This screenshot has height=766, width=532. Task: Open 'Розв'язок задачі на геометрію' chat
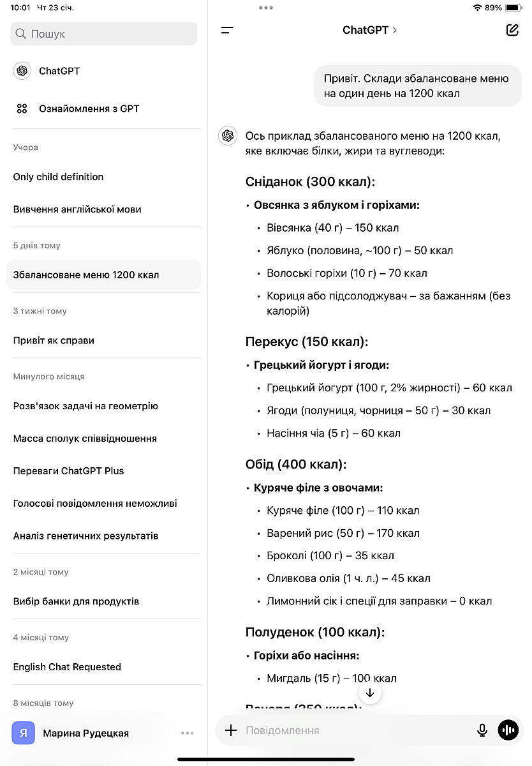(x=85, y=406)
